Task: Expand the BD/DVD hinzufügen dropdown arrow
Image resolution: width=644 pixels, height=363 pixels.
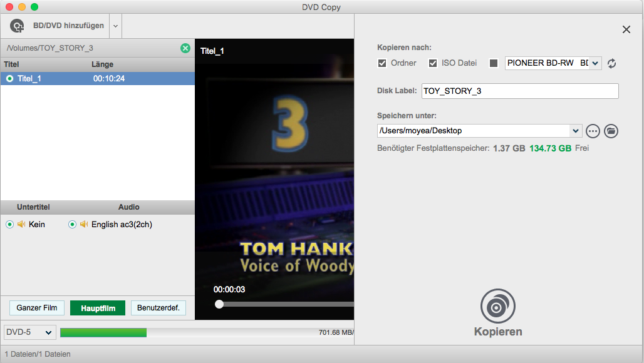Action: 115,26
